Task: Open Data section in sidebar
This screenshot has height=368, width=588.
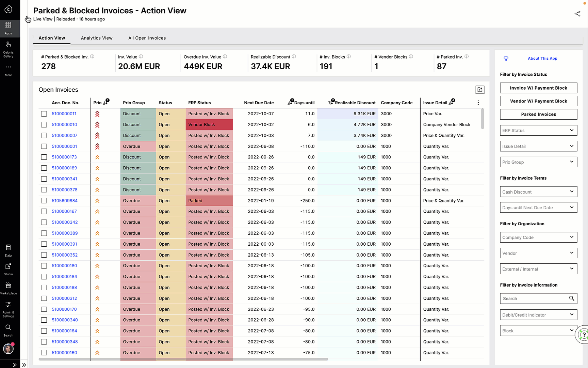Action: point(8,250)
